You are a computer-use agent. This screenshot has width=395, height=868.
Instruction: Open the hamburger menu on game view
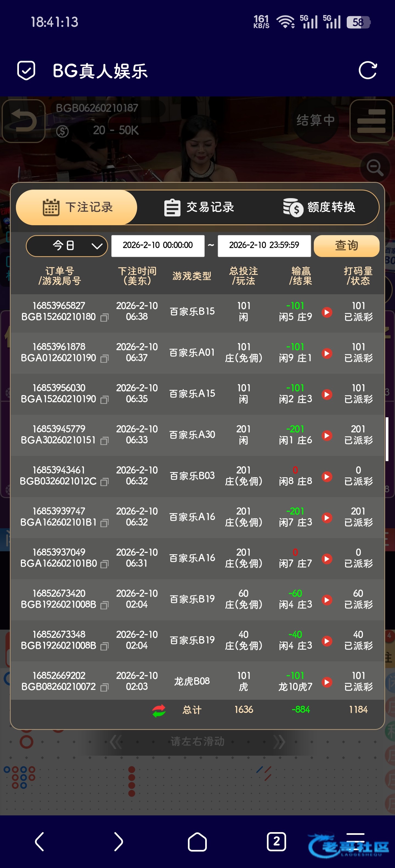pyautogui.click(x=371, y=121)
